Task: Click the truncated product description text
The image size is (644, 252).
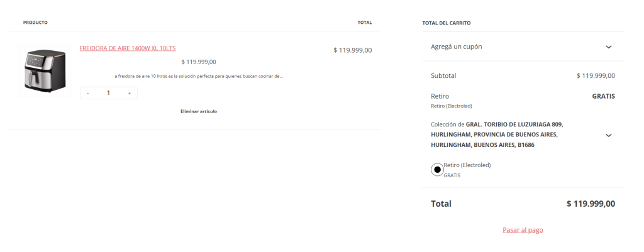Action: (199, 76)
